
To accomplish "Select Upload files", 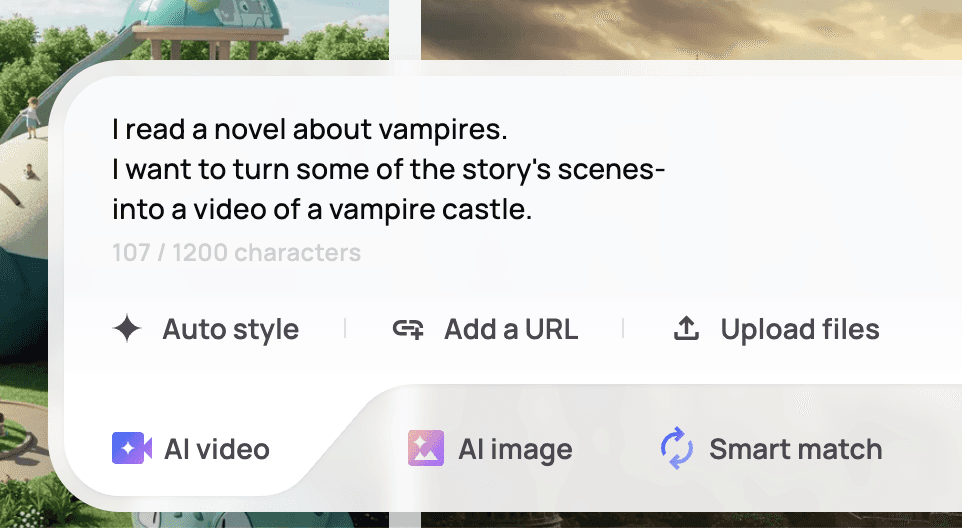I will click(x=777, y=329).
